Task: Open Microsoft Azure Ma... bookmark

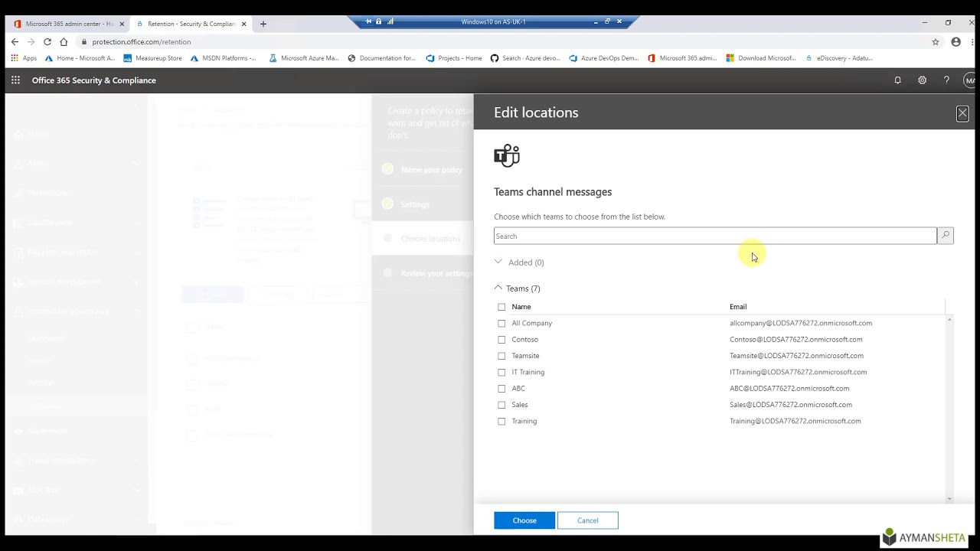Action: 303,58
